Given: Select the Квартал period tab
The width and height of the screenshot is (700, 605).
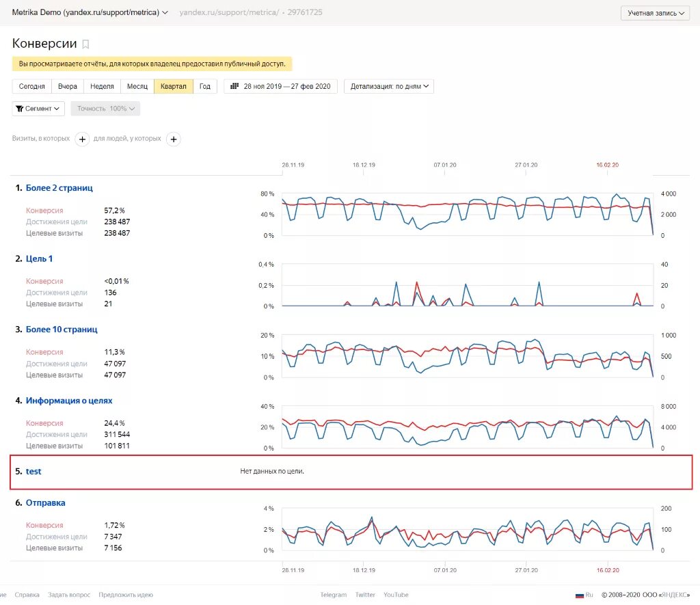Looking at the screenshot, I should tap(173, 86).
